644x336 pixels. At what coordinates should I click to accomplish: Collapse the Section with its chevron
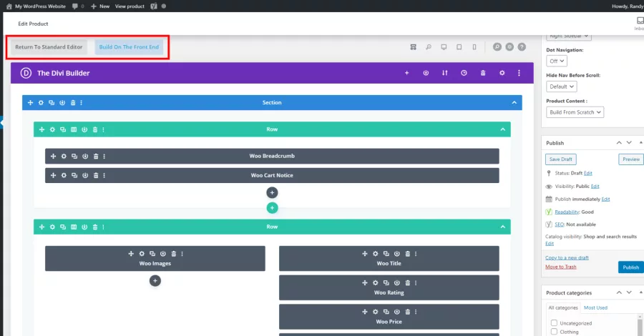[x=514, y=102]
